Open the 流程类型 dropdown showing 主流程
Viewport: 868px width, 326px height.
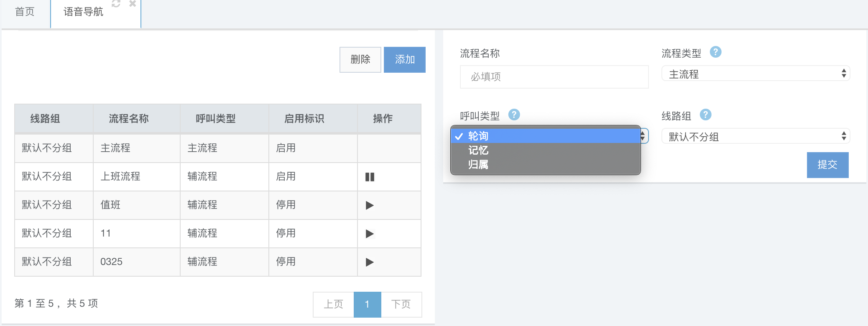tap(756, 74)
